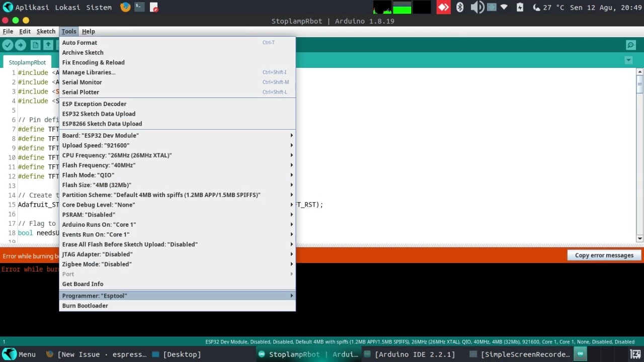Click the Bluetooth tray icon
This screenshot has height=362, width=644.
pyautogui.click(x=459, y=7)
